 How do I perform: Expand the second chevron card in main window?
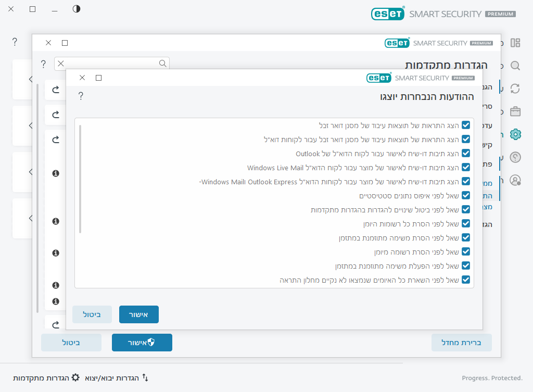click(x=31, y=125)
